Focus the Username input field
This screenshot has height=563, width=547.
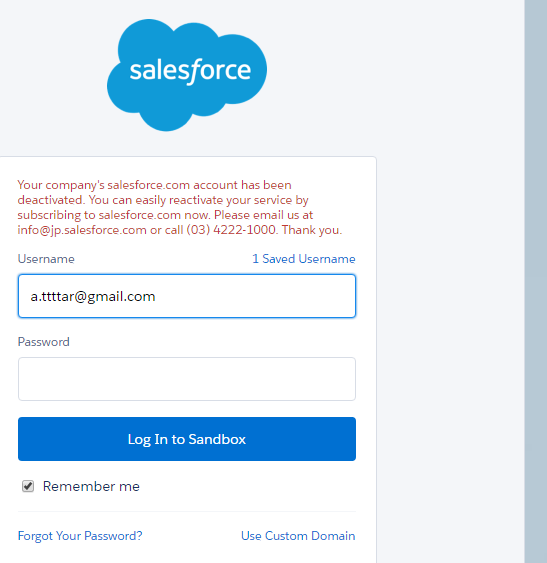[187, 296]
